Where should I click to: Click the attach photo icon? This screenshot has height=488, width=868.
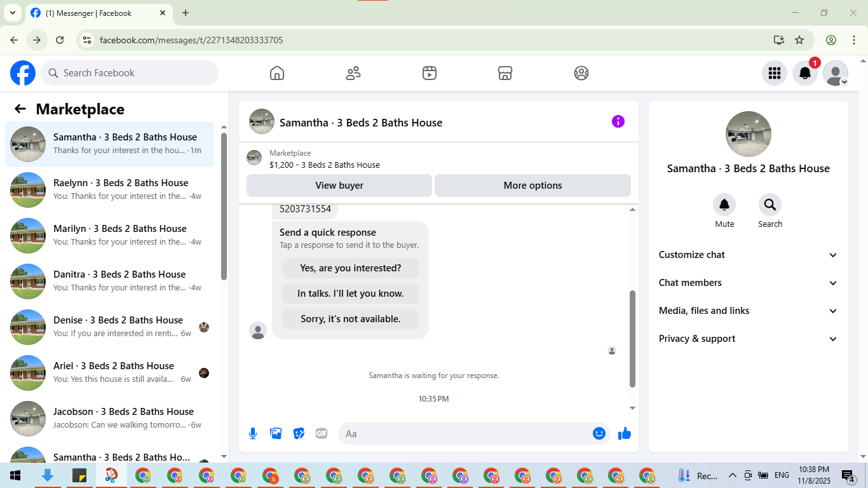[x=276, y=433]
